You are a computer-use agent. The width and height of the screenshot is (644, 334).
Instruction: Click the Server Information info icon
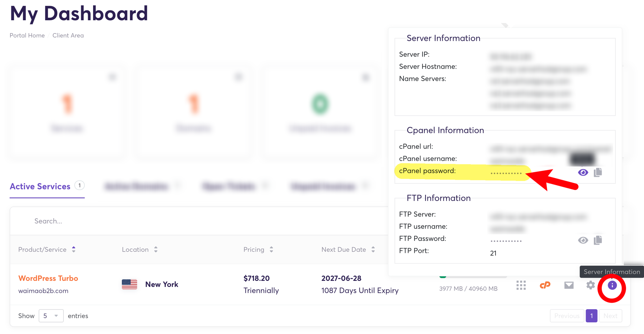612,285
